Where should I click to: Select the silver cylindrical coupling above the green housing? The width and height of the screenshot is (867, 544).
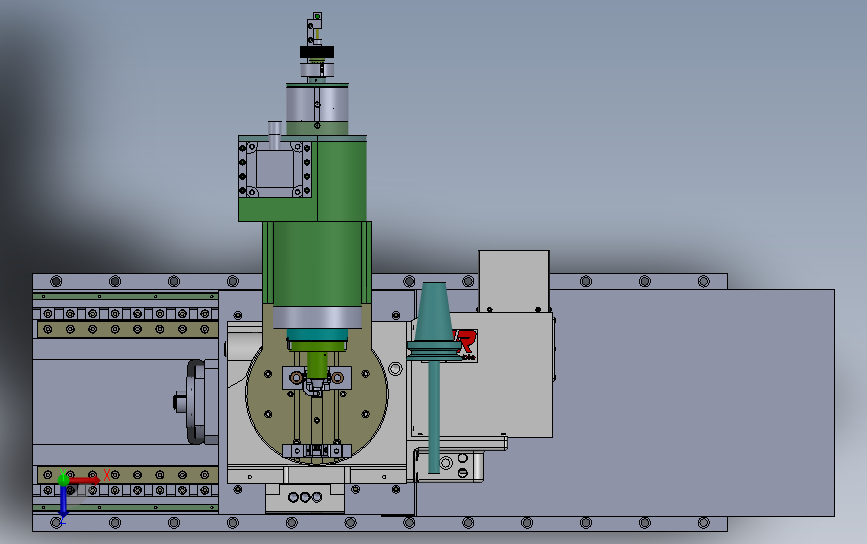[x=317, y=103]
